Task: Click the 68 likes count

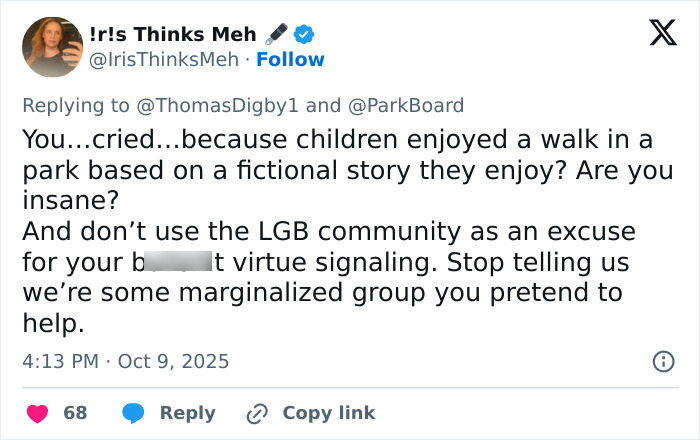Action: point(75,412)
